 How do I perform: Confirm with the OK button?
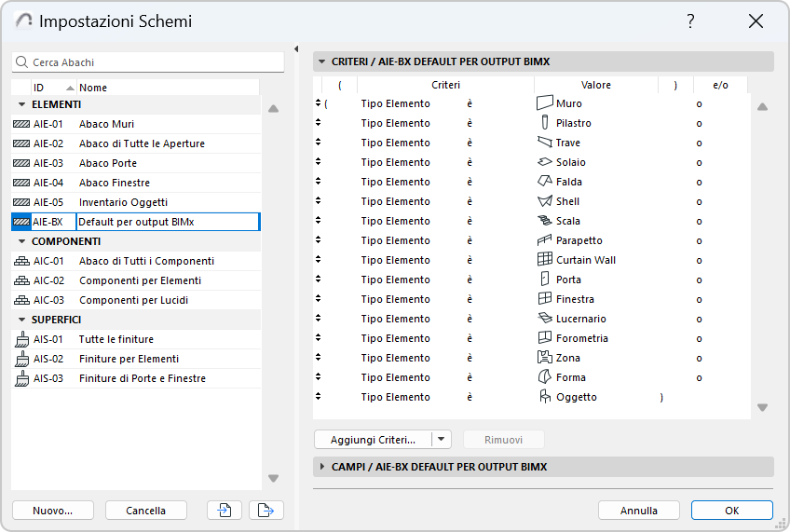pos(732,511)
